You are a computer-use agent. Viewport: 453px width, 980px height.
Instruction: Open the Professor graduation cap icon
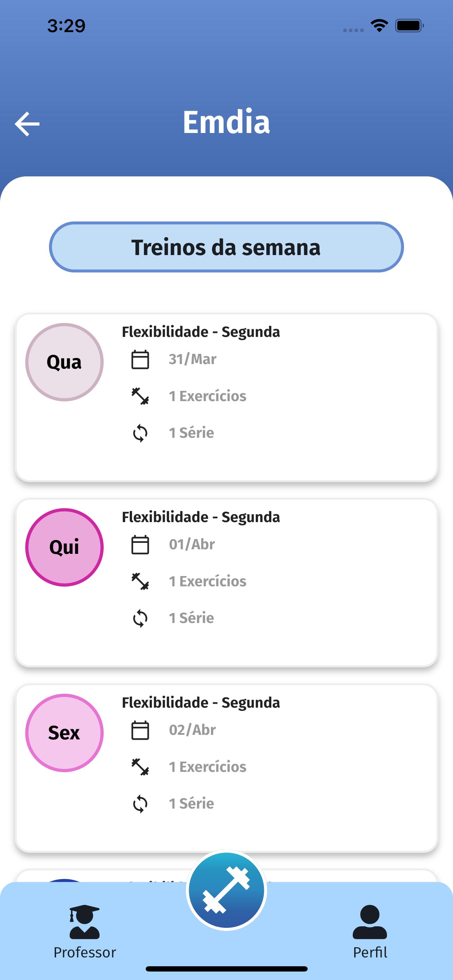(84, 922)
